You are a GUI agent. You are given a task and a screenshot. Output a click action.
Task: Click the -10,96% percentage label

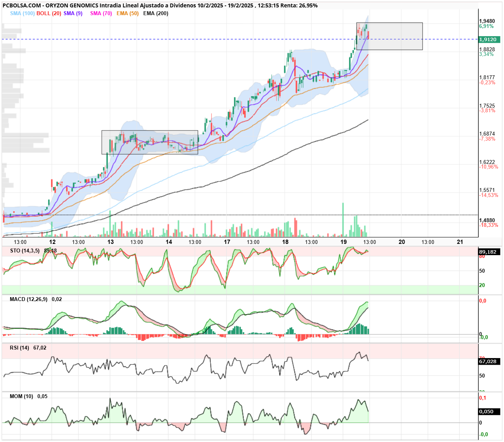[x=488, y=167]
